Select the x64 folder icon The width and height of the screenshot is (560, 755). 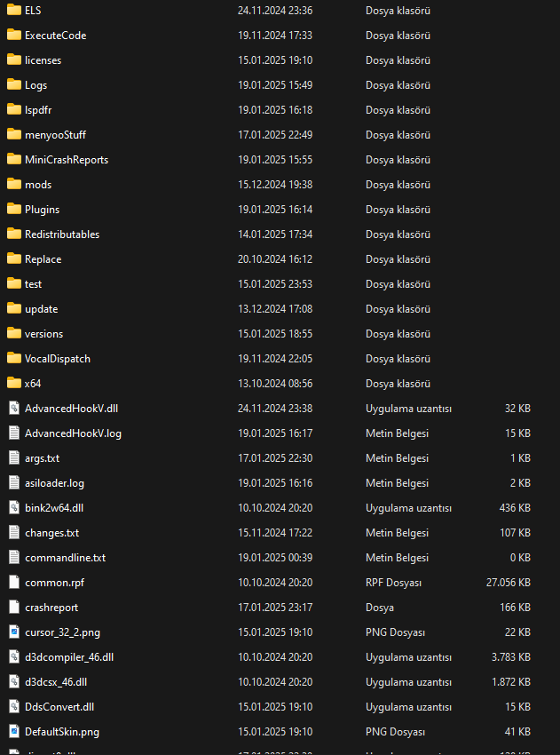point(13,384)
